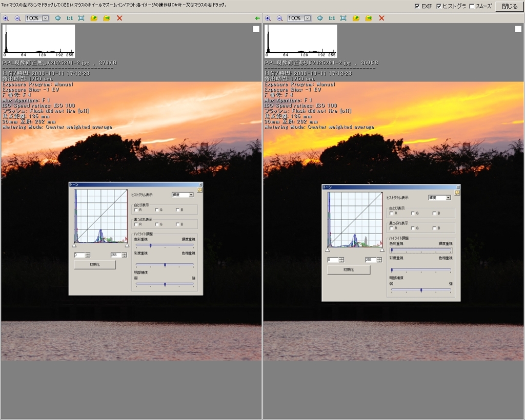Image resolution: width=525 pixels, height=420 pixels.
Task: Click white square at left pane top-right
Action: coord(256,29)
